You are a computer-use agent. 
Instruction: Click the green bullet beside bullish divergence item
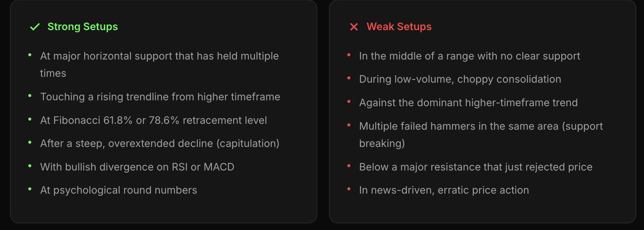(x=30, y=166)
